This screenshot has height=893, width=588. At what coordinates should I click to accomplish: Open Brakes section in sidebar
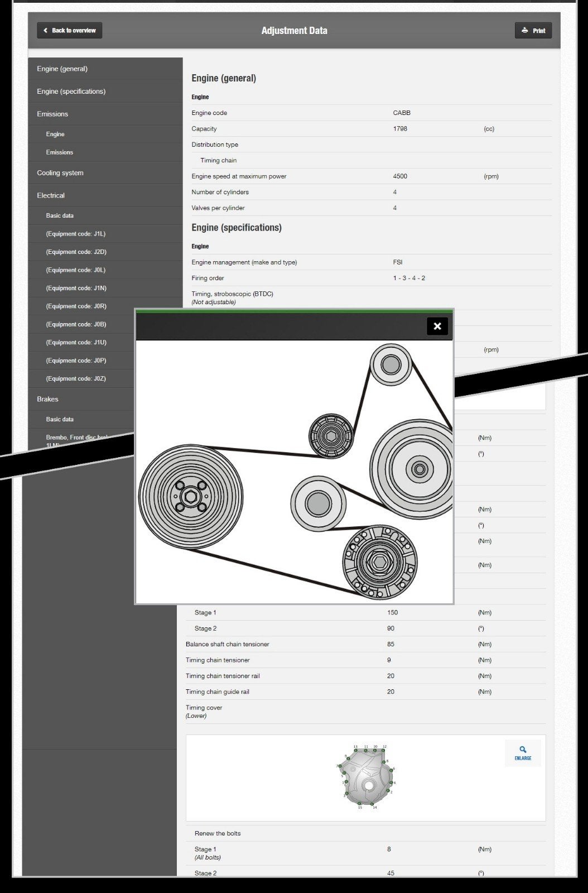point(81,399)
